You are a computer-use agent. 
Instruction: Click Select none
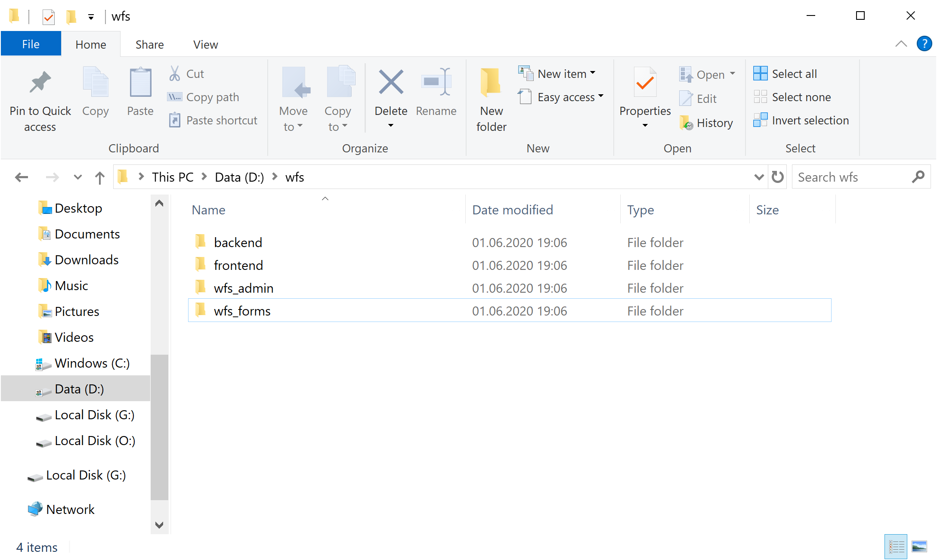(x=792, y=97)
